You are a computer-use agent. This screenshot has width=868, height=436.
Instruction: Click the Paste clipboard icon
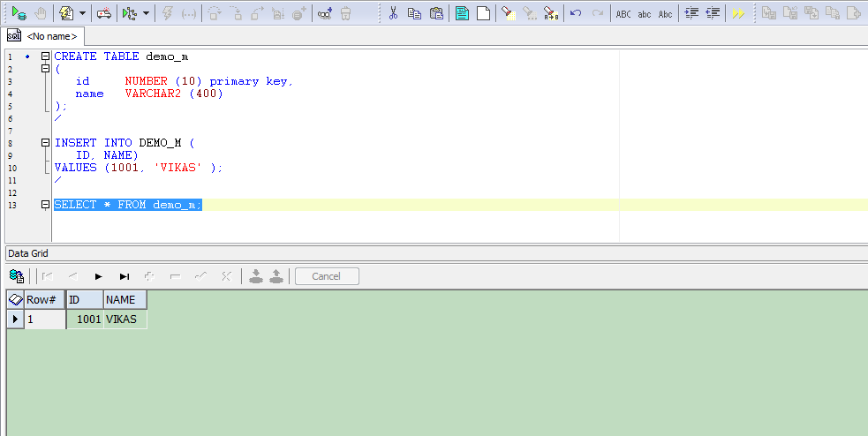[x=436, y=13]
